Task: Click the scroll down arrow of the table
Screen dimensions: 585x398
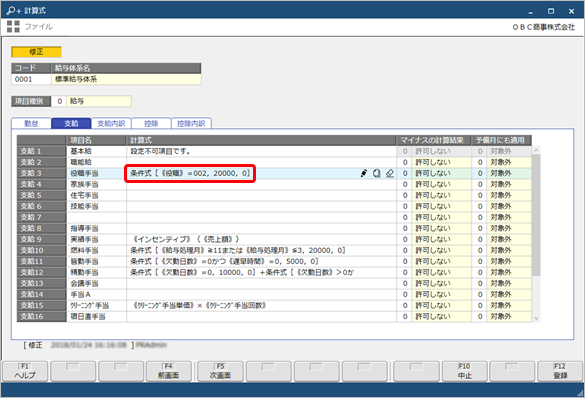Action: click(x=536, y=318)
